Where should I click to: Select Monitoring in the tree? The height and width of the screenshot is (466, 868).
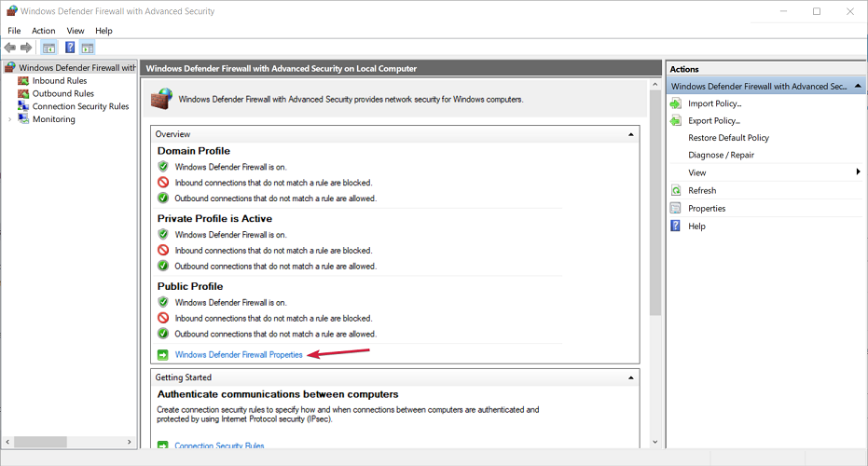54,119
